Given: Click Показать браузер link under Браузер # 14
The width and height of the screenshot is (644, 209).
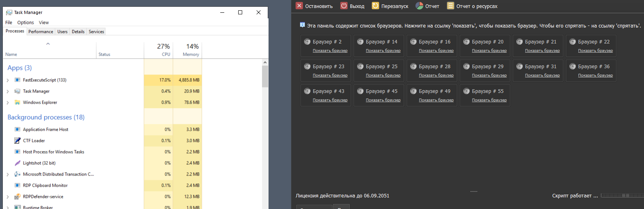Looking at the screenshot, I should (383, 51).
